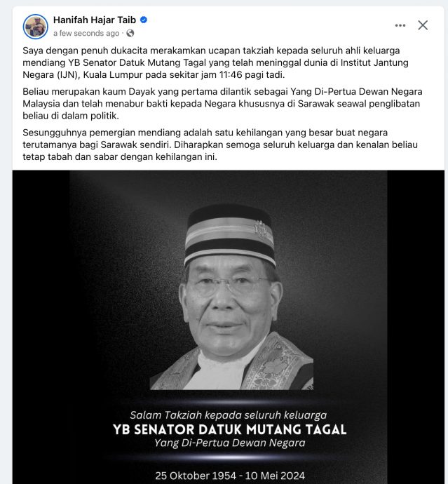
Task: Click the embroidered robe collar in portrait
Action: pos(278,363)
